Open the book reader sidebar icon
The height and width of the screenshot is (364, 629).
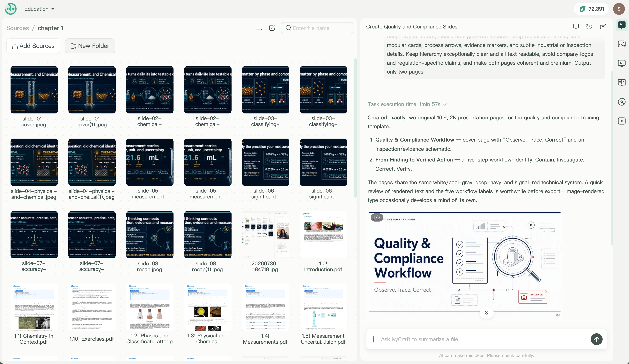tap(621, 82)
